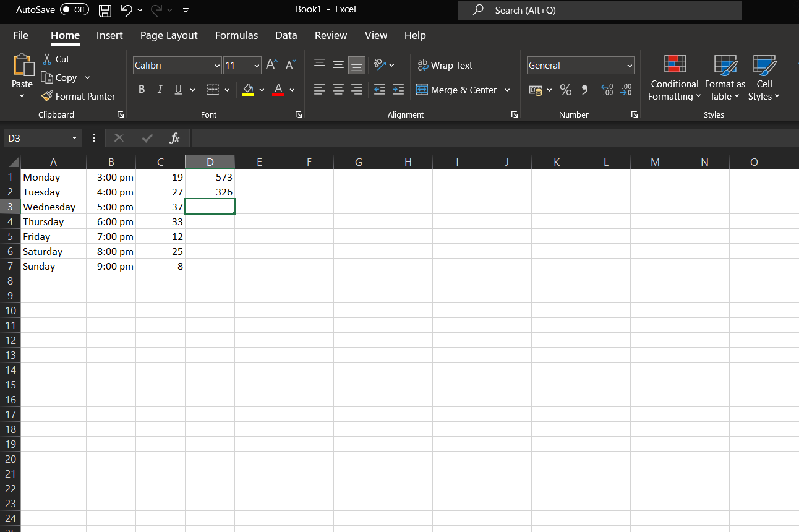Switch to the Formulas tab
This screenshot has height=532, width=799.
pos(236,35)
